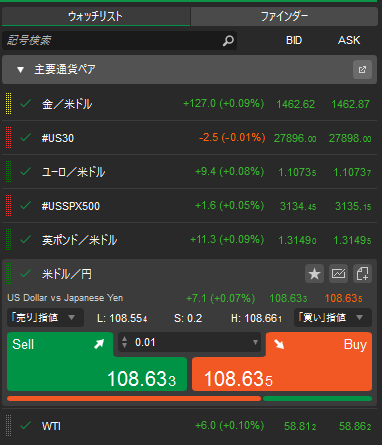This screenshot has height=445, width=384.
Task: Toggle the checkmark for #US30
Action: (x=26, y=137)
